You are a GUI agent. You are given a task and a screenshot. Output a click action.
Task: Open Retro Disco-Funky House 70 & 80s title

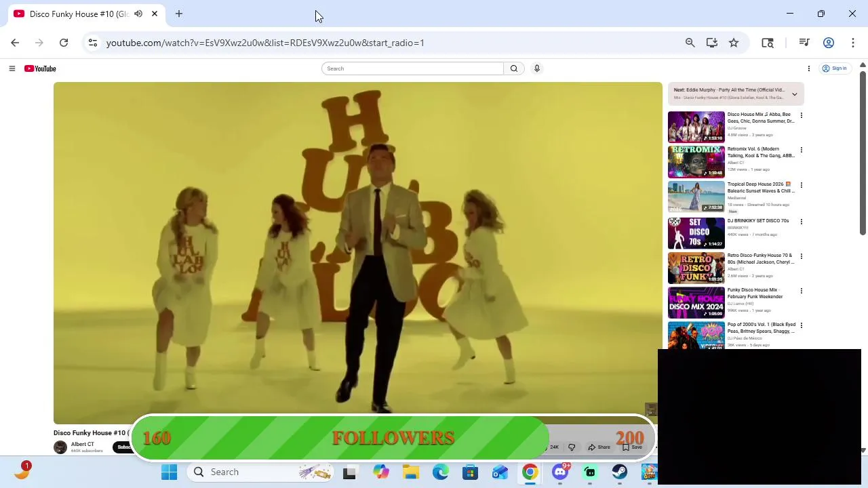760,259
